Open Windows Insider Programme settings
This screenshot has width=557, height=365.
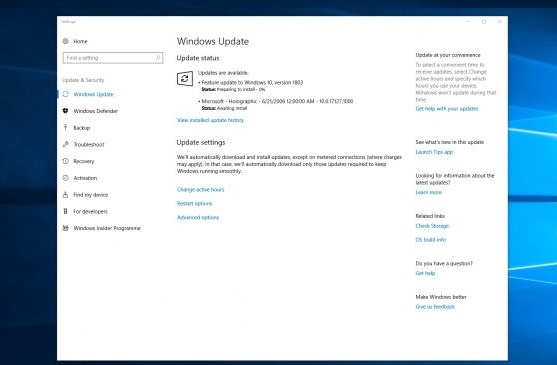pos(107,228)
